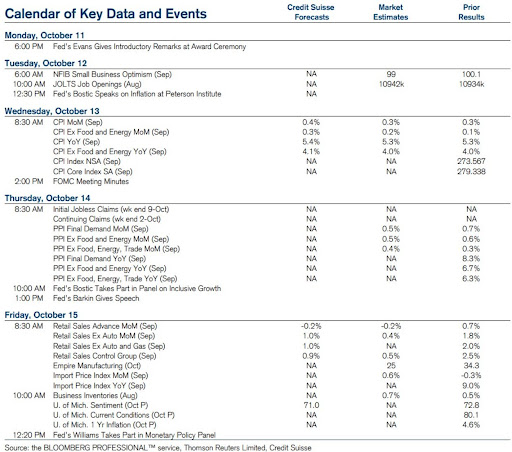
Task: Select the NFIB Small Business Optimism row
Action: tap(257, 74)
